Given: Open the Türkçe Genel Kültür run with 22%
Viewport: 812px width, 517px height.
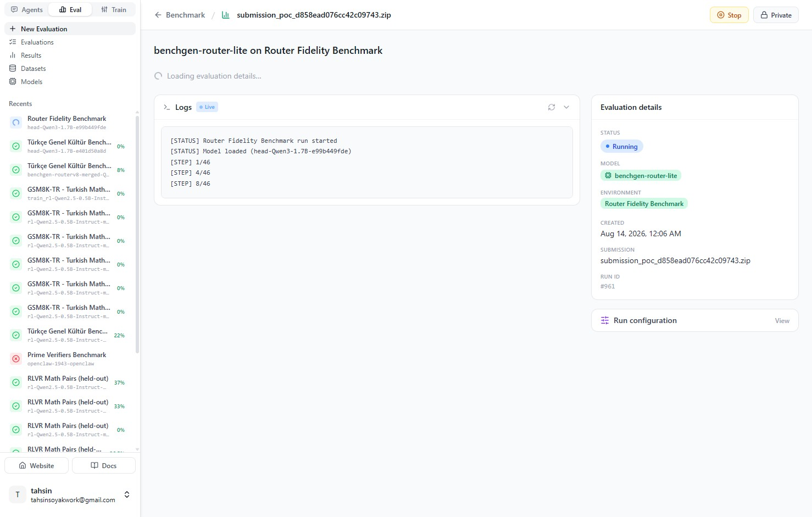Looking at the screenshot, I should tap(70, 335).
